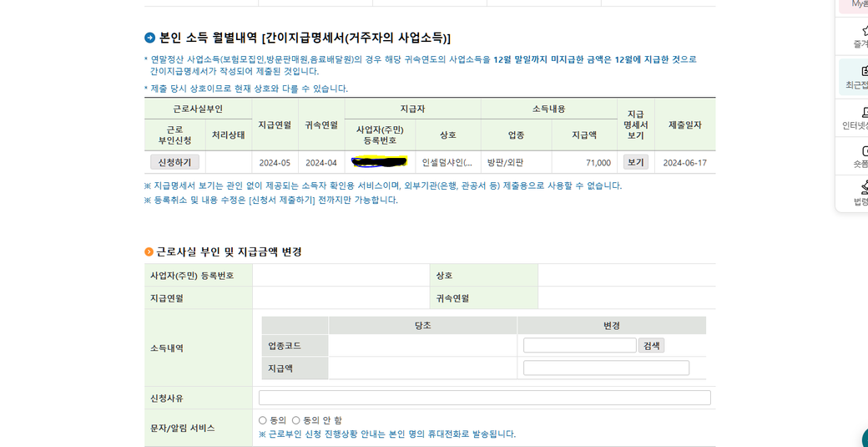This screenshot has width=868, height=447.
Task: Click the 인셀덤샤인 business name cell
Action: (447, 163)
